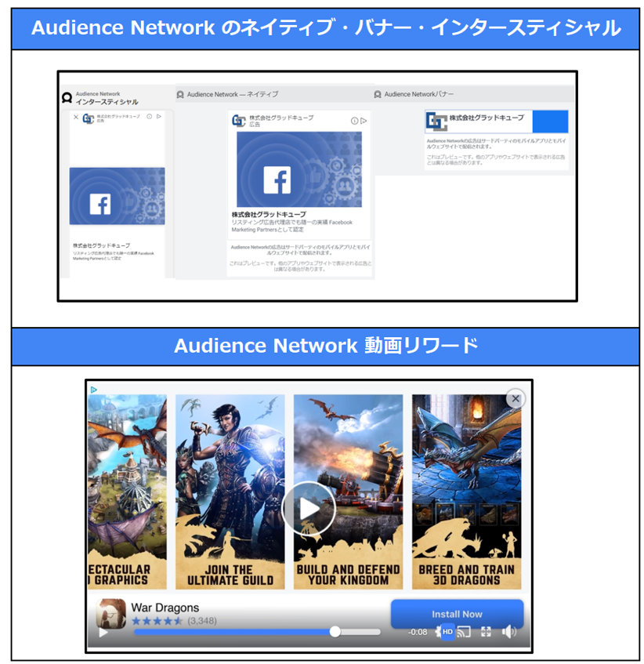Click the banner ad 株式会社グラッドキューブ text

pyautogui.click(x=487, y=118)
